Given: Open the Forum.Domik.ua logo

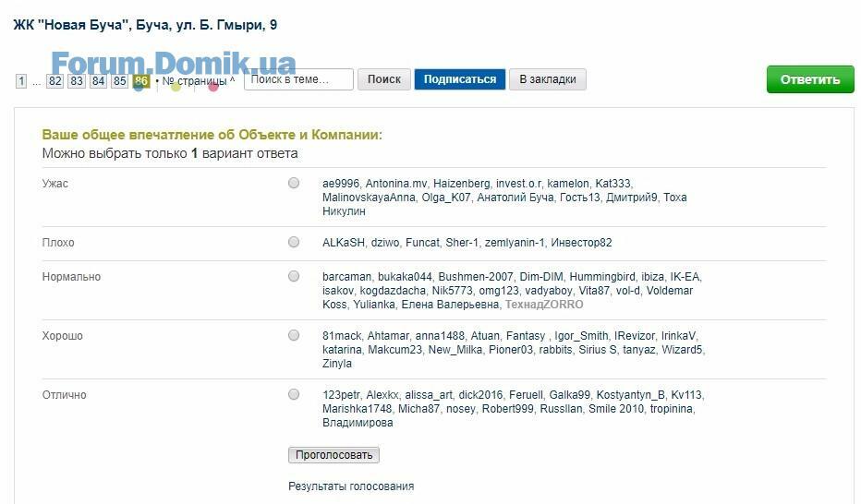Looking at the screenshot, I should (x=174, y=63).
